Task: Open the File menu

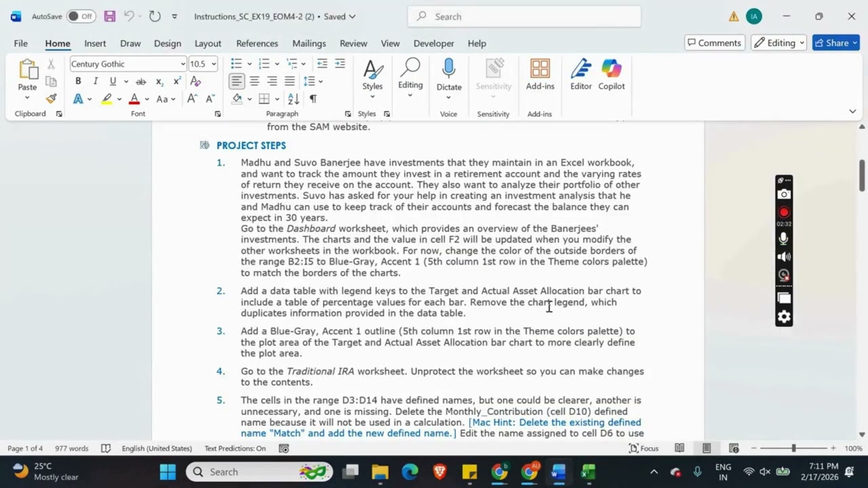Action: [x=21, y=43]
